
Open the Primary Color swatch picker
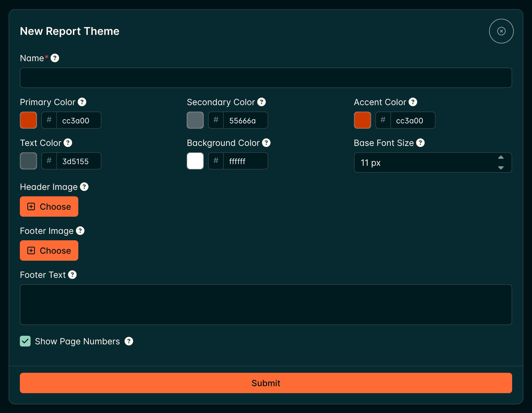coord(28,120)
